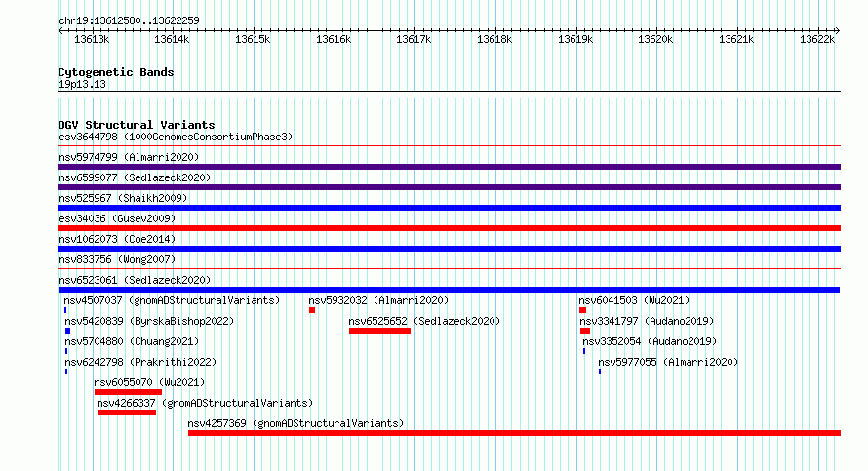Viewport: 868px width, 471px height.
Task: Select the red nsv6041503 variant marker
Action: [582, 310]
